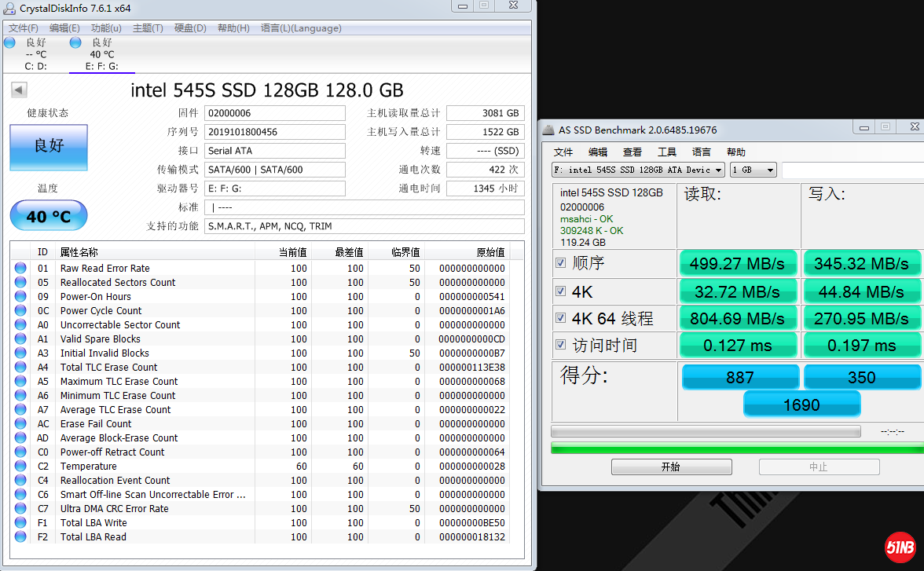Viewport: 924px width, 571px height.
Task: Select the C: D: disk status orb
Action: 9,42
